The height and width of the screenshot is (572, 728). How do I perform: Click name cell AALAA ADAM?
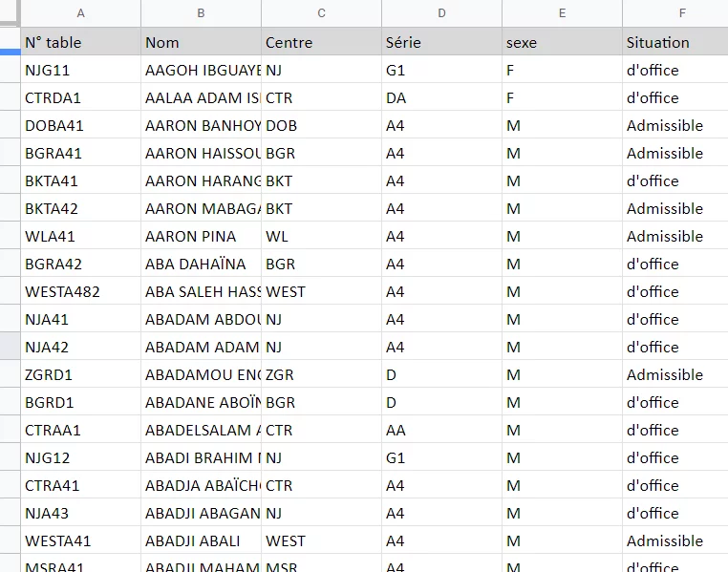pos(201,97)
